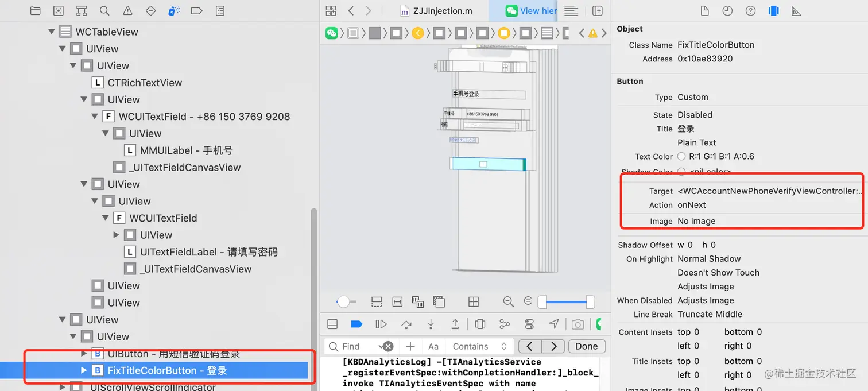Image resolution: width=868 pixels, height=391 pixels.
Task: Continue program execution
Action: tap(381, 324)
